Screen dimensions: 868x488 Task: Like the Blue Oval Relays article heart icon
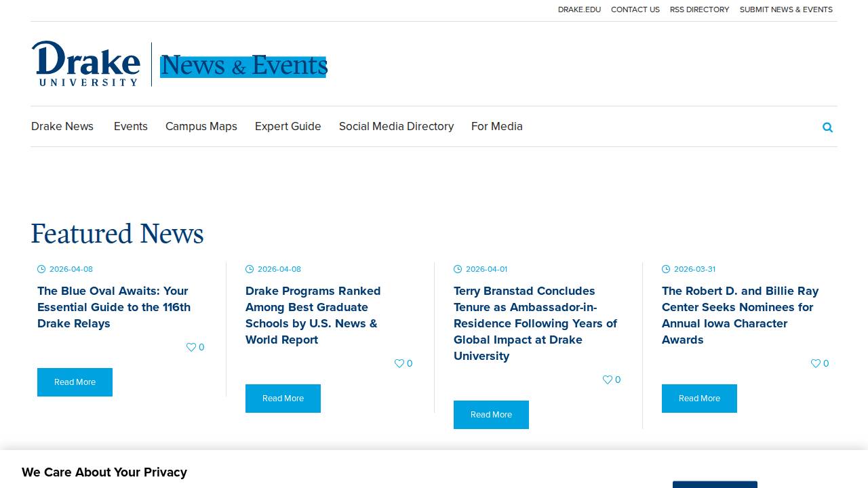[191, 347]
